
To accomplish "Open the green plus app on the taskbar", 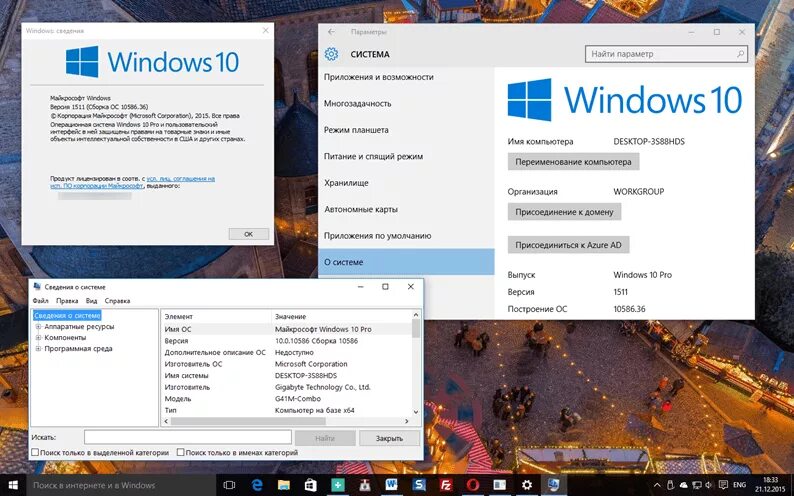I will point(337,485).
